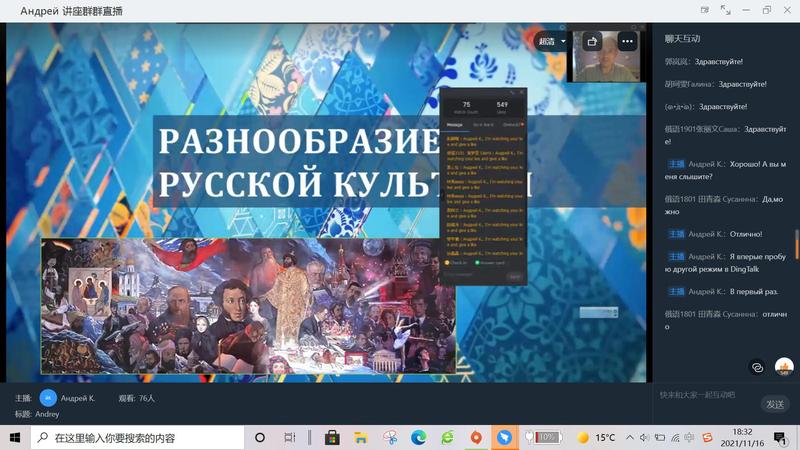Toggle the 中 input method indicator
This screenshot has height=450, width=800.
pos(689,438)
